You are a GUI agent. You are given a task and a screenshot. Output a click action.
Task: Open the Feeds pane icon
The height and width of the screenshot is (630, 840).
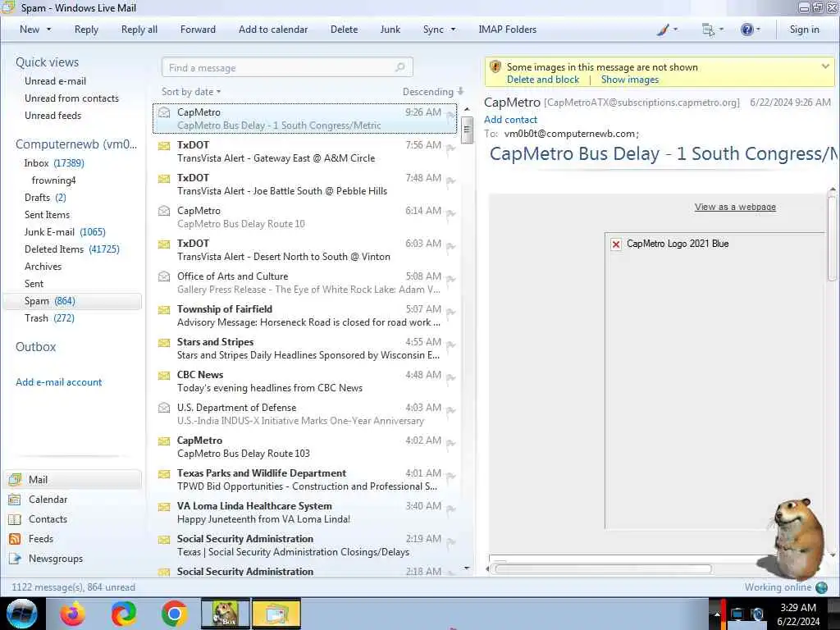15,539
